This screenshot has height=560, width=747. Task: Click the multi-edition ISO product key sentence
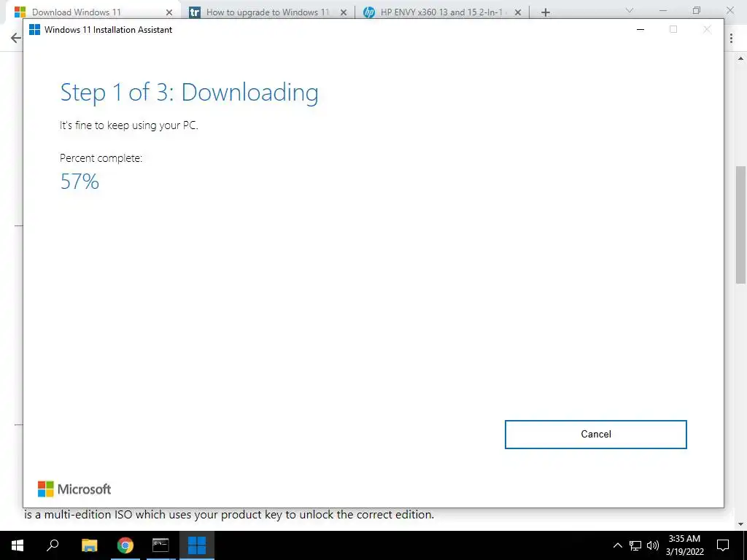click(x=229, y=515)
